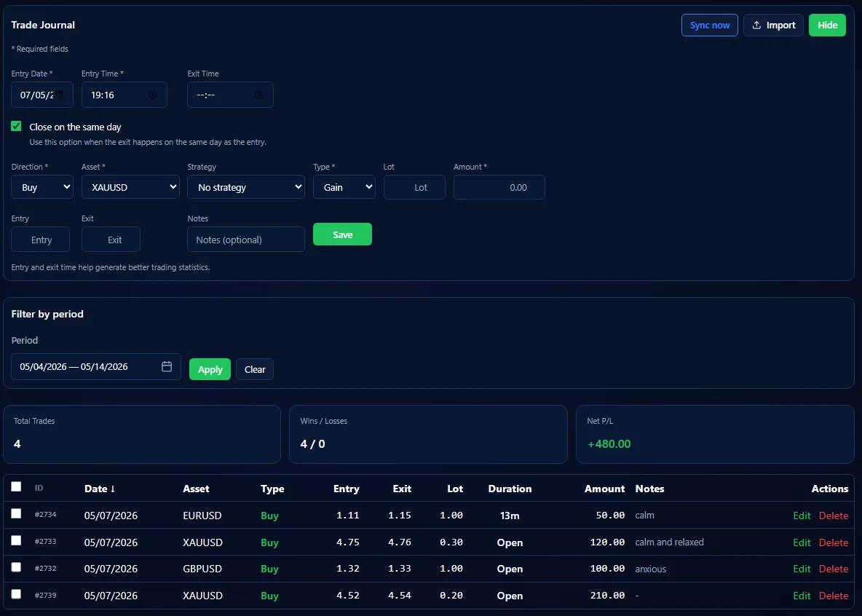Click the Total Trades value 4
Screen dimensions: 862x616
[x=17, y=444]
